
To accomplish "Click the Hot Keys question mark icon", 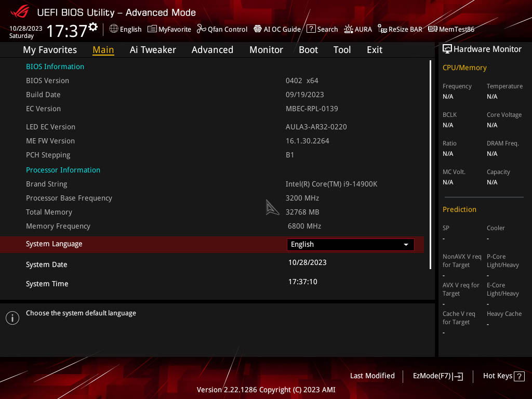I will coord(519,376).
